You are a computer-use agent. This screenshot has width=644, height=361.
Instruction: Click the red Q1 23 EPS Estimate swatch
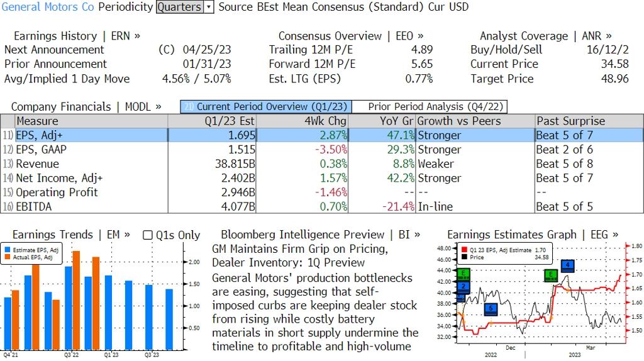point(464,250)
